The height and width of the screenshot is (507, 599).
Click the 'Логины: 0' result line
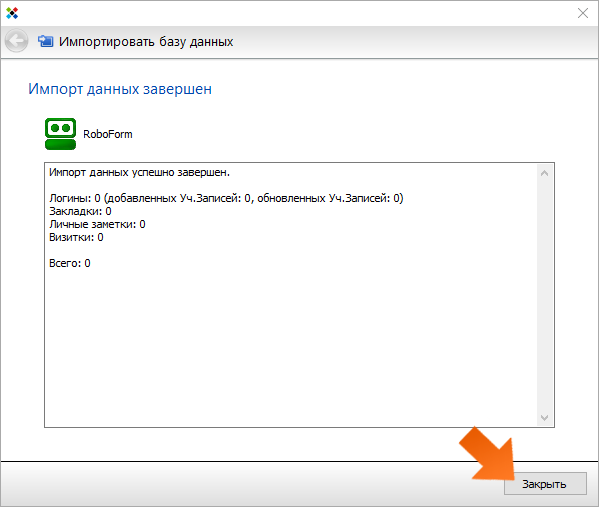pos(226,198)
